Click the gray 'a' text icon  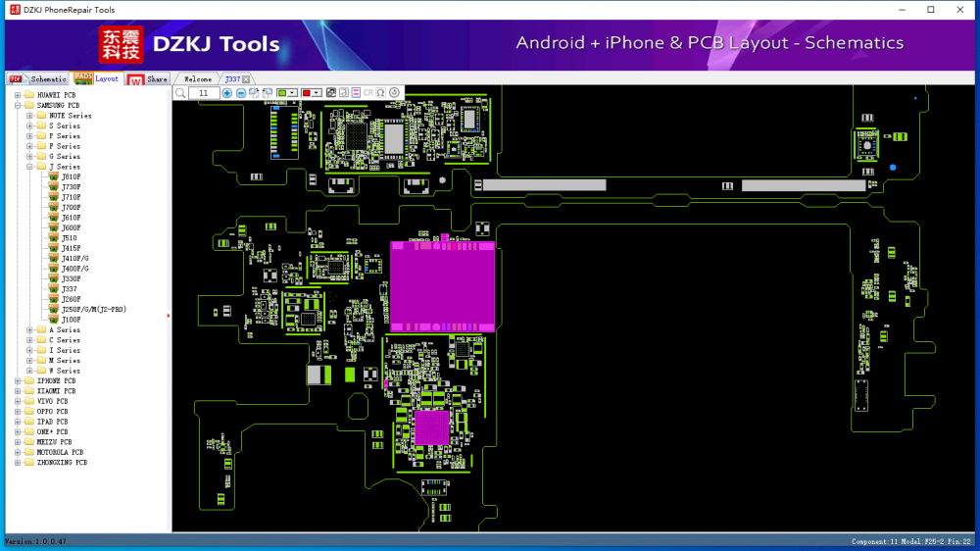[344, 93]
